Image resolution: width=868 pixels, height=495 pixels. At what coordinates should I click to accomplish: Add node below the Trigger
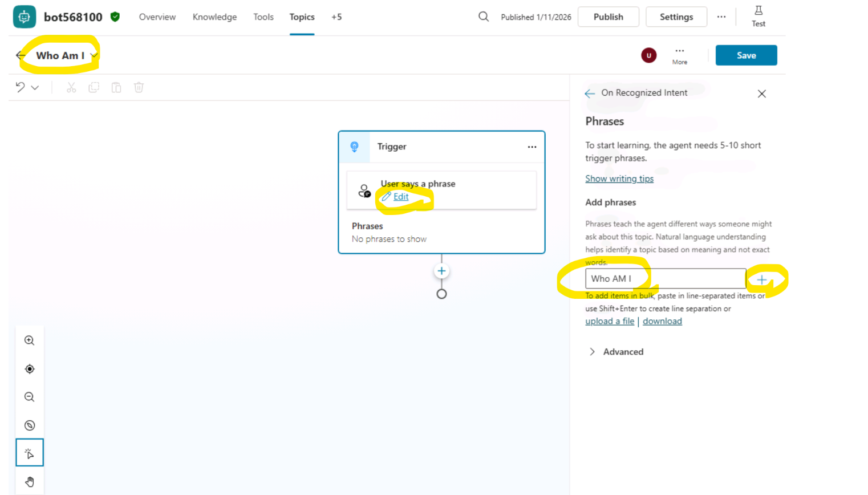pyautogui.click(x=441, y=271)
